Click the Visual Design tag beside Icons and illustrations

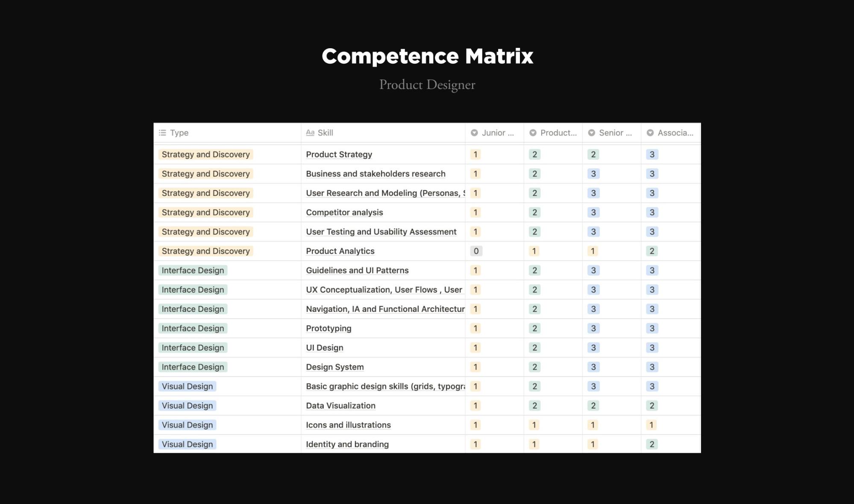click(x=187, y=425)
